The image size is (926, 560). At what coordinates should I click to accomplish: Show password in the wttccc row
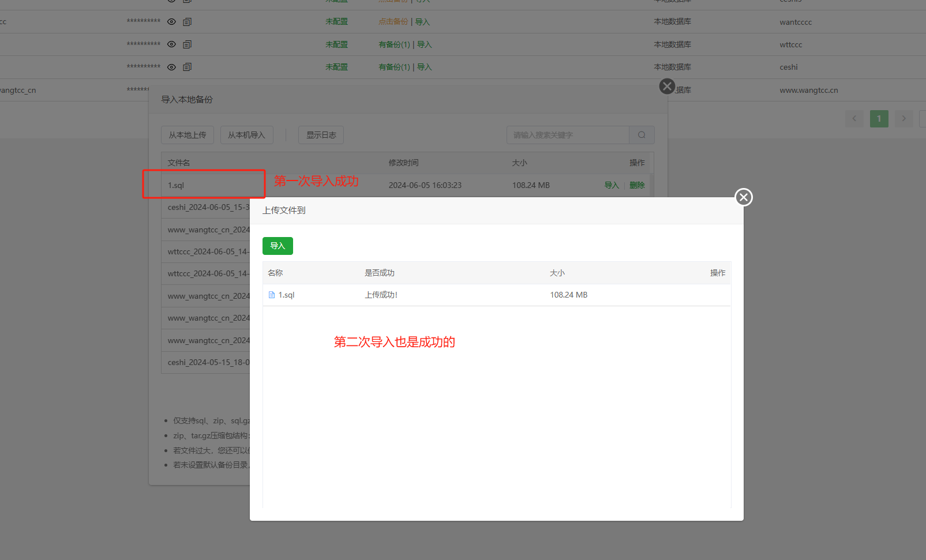click(171, 44)
